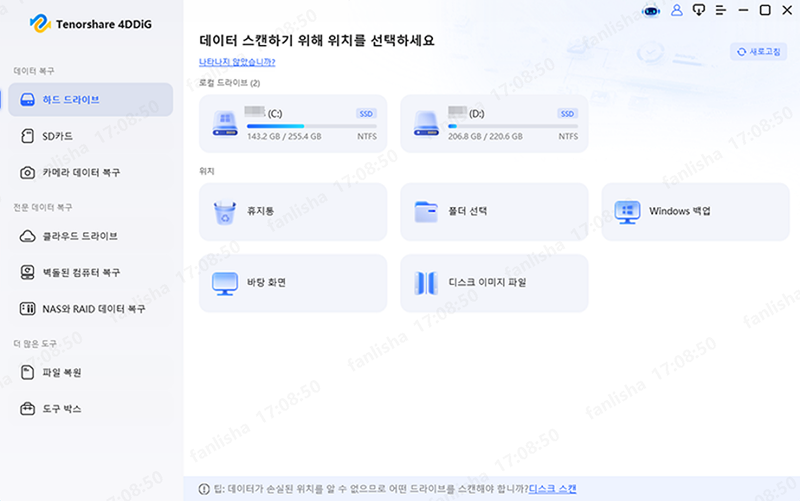The image size is (800, 501).
Task: Click the toolbox sidebar icon
Action: coord(28,409)
